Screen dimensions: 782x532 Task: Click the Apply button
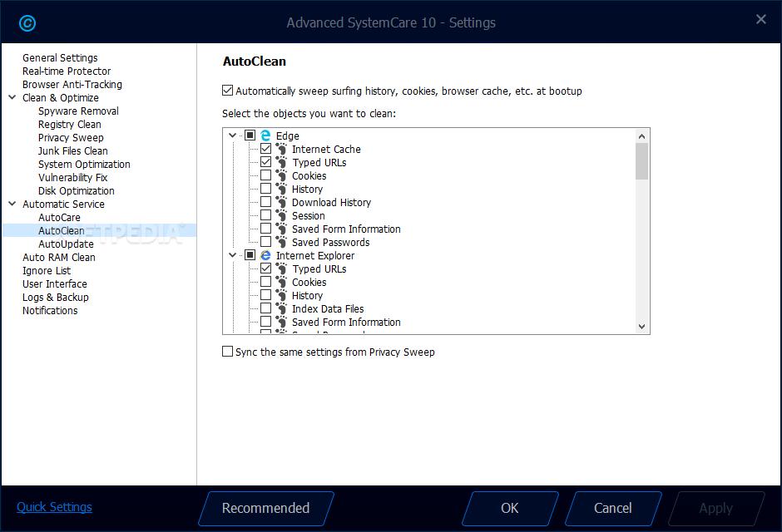coord(715,508)
